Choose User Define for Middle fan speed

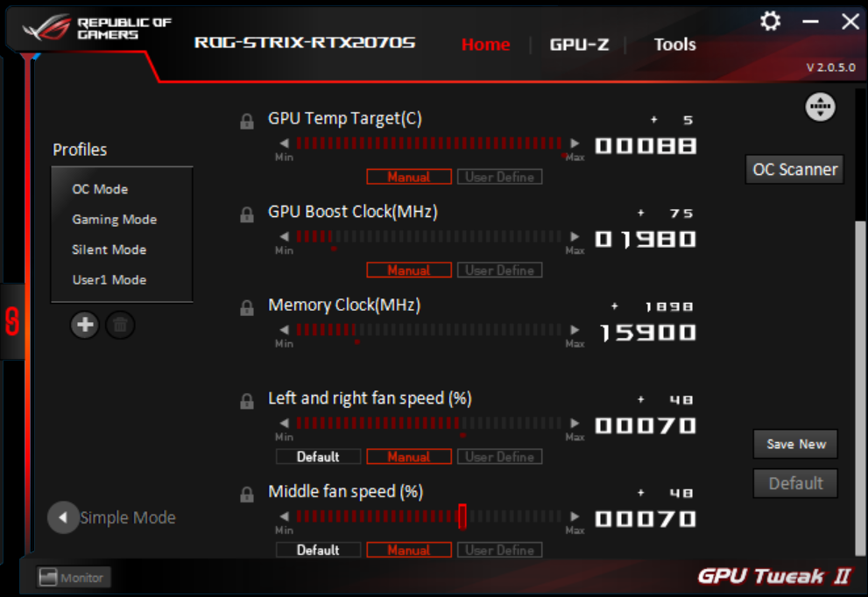499,550
